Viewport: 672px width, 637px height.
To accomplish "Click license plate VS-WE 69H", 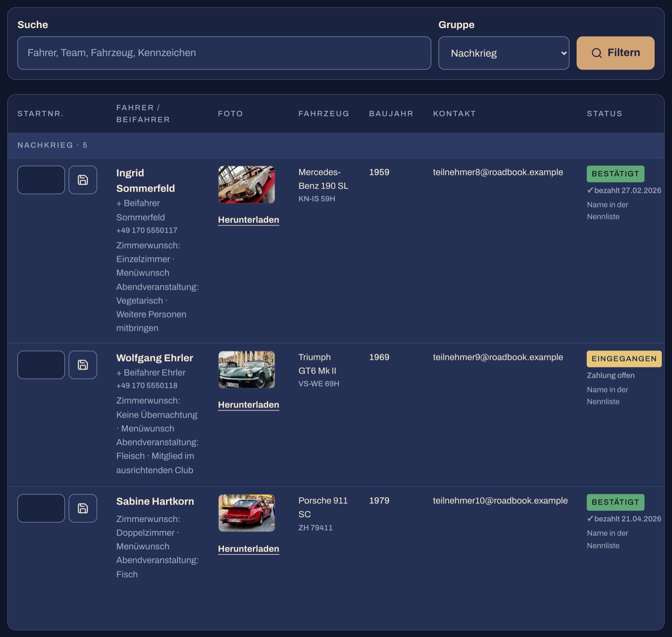I will [319, 384].
